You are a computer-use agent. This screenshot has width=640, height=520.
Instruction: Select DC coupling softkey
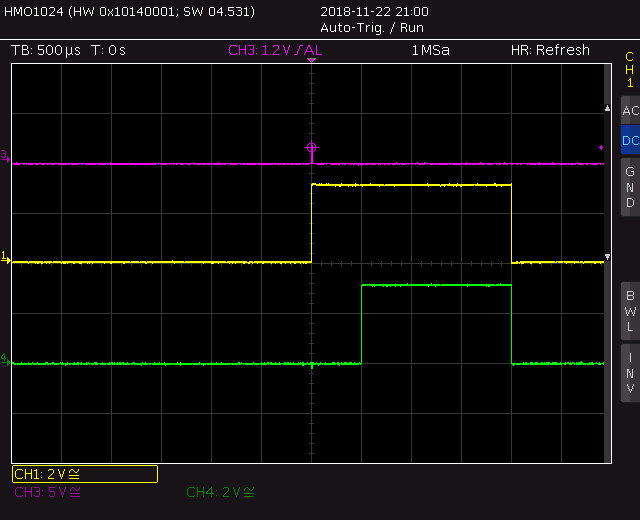[x=630, y=140]
